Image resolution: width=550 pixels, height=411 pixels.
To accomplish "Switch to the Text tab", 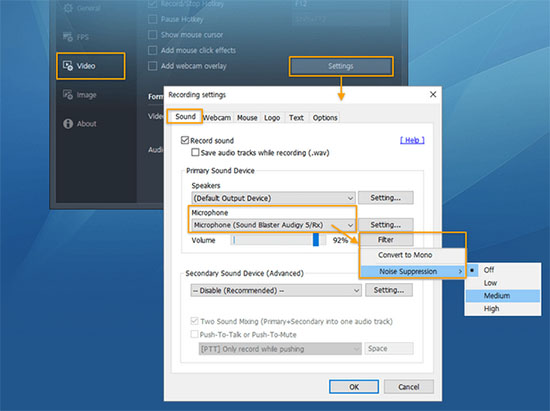I will click(296, 118).
